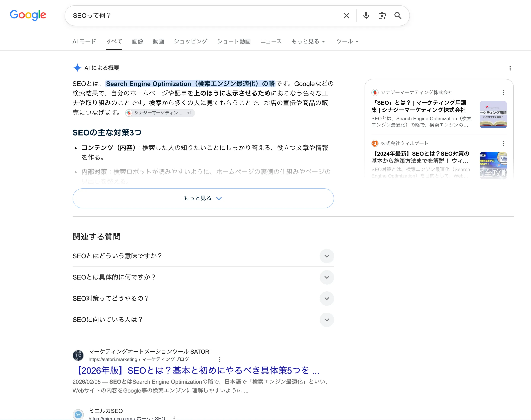Click マーケティング用語 book thumbnail
The image size is (531, 420).
(493, 115)
